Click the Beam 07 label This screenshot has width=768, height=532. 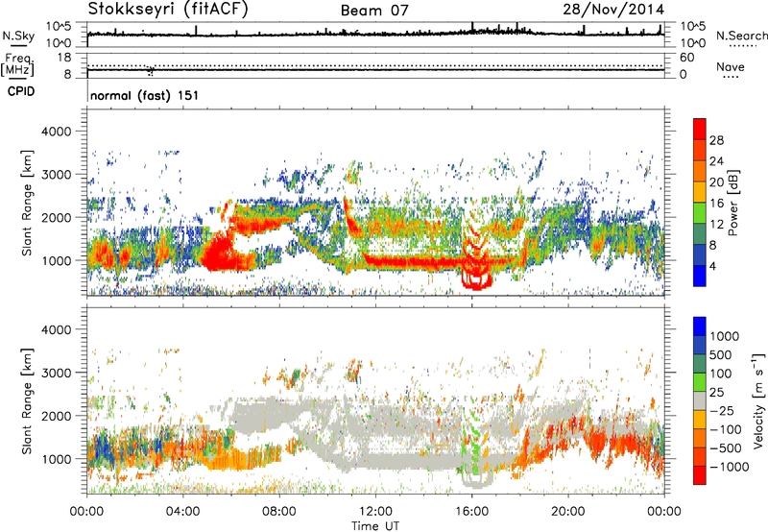point(374,11)
